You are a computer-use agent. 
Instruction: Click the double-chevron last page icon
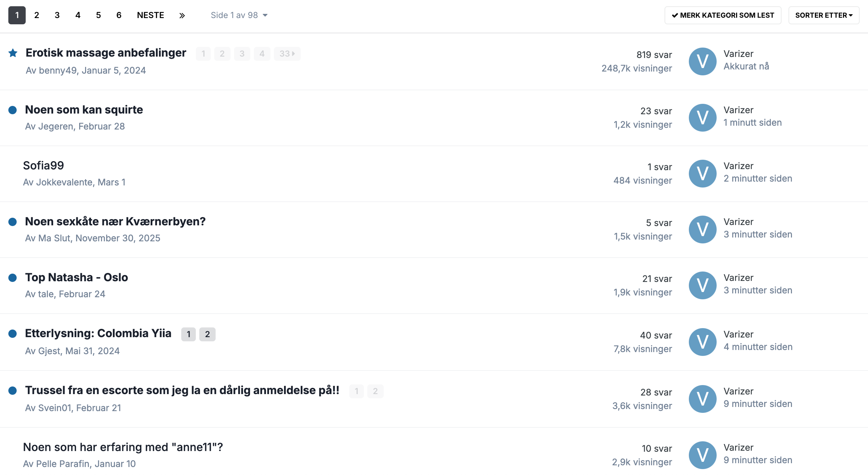pos(182,16)
